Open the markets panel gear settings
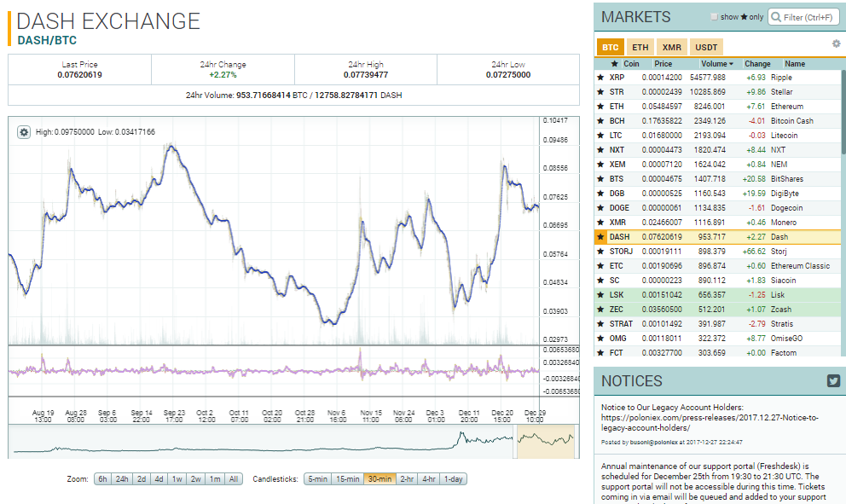846x504 pixels. click(836, 43)
